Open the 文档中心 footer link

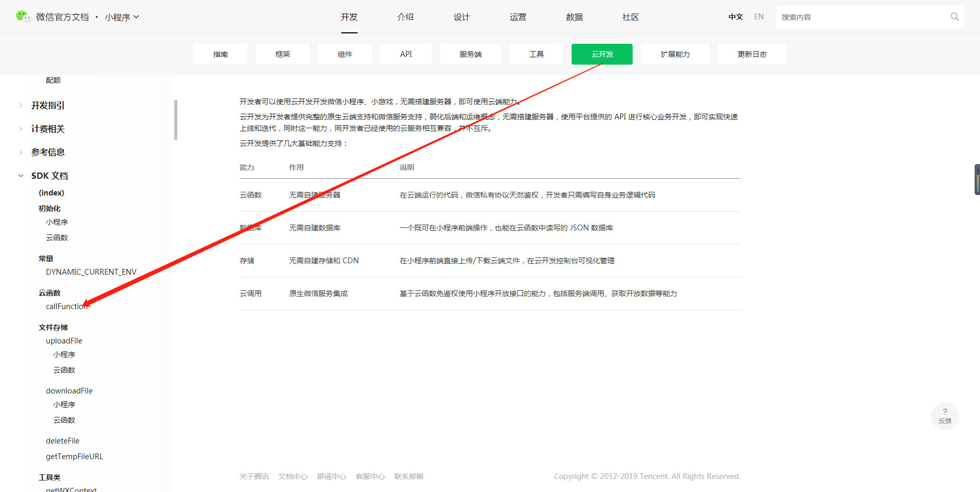tap(293, 476)
